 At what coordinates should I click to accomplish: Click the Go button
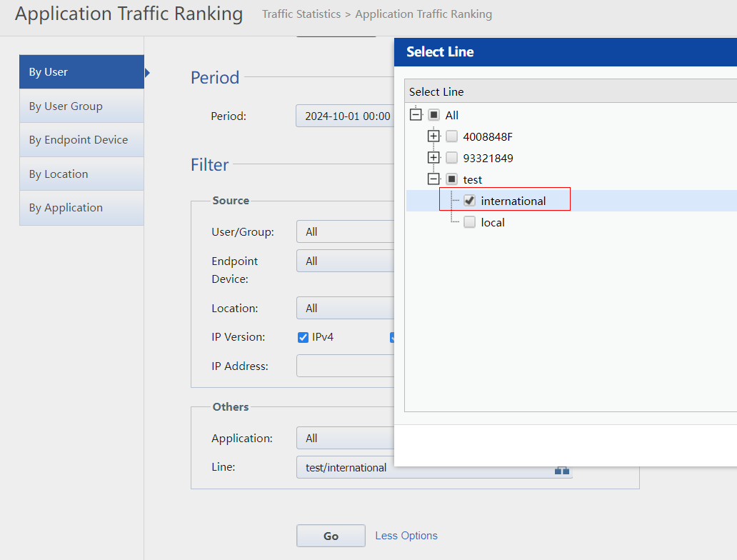[x=331, y=536]
